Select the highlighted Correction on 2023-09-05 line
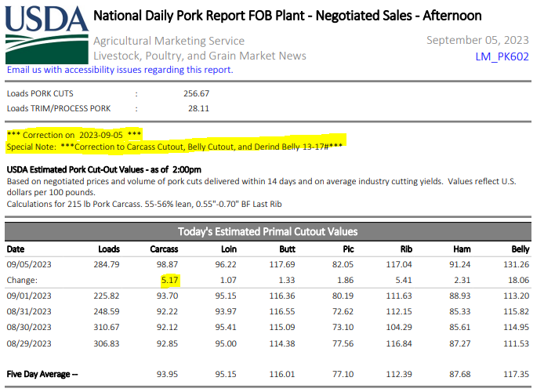The width and height of the screenshot is (544, 392). tap(74, 134)
